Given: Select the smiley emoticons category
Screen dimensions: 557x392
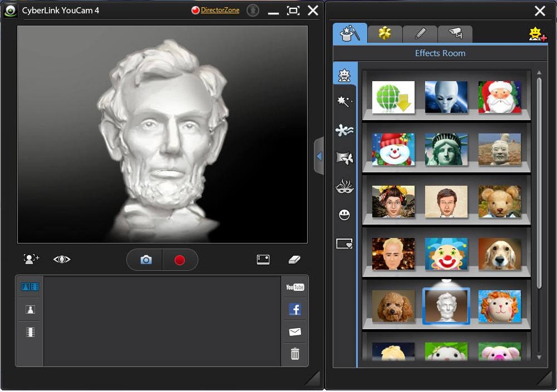Looking at the screenshot, I should coord(344,215).
